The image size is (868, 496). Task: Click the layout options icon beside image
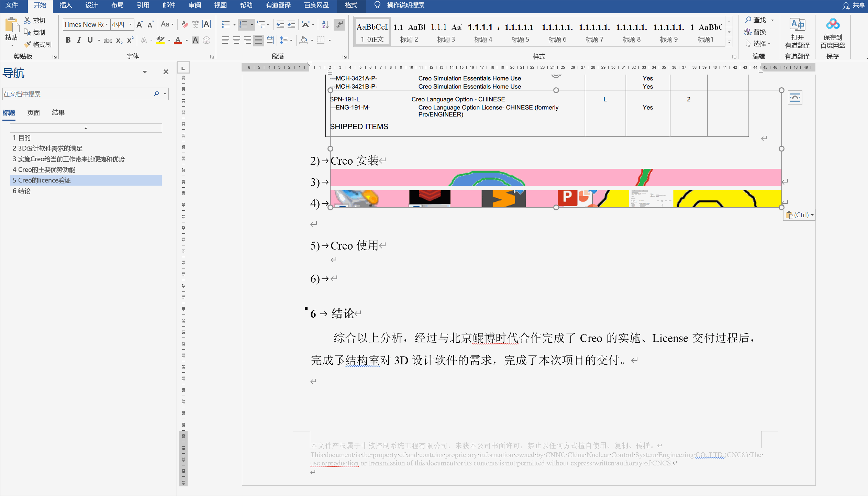(x=795, y=98)
